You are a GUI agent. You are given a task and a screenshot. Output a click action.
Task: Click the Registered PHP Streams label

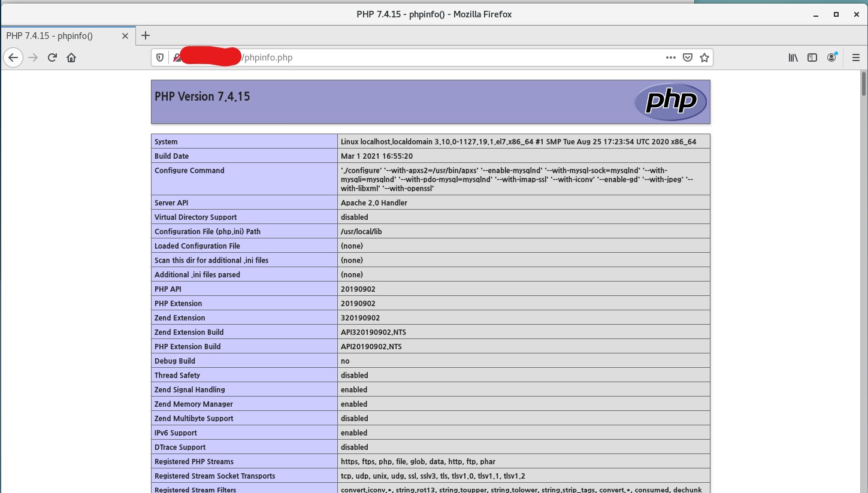194,462
